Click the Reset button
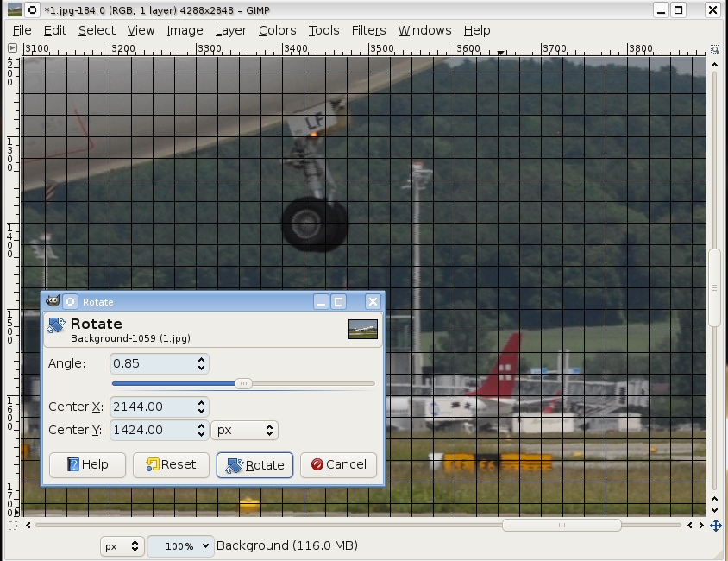Viewport: 728px width, 561px height. pyautogui.click(x=171, y=464)
